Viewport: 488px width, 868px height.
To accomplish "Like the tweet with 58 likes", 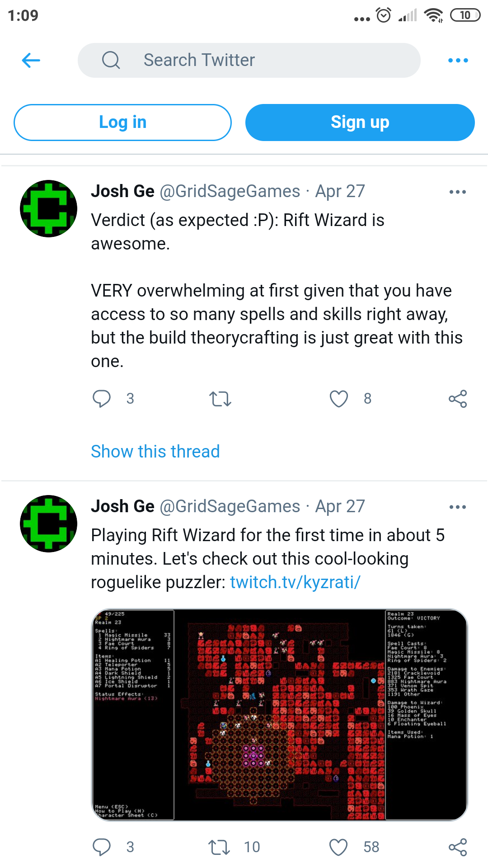I will coord(338,847).
